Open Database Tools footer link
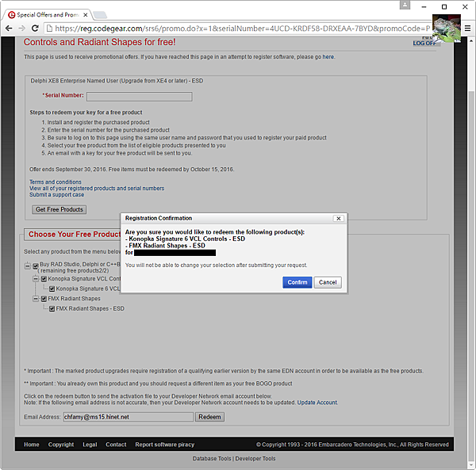Viewport: 476px width, 470px height. [x=212, y=458]
